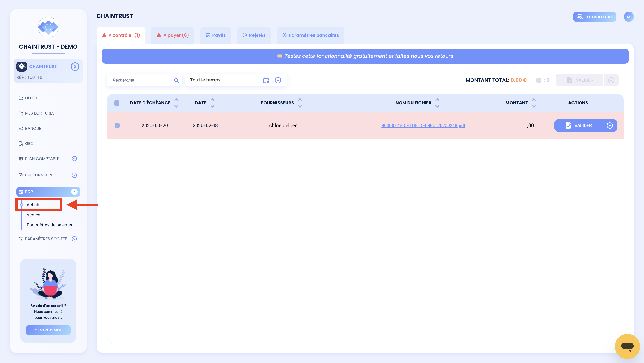Click the help illustration of woman

[48, 284]
